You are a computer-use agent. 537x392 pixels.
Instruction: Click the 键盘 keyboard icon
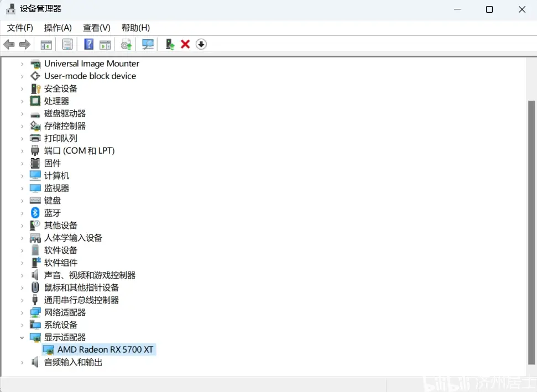(x=35, y=200)
